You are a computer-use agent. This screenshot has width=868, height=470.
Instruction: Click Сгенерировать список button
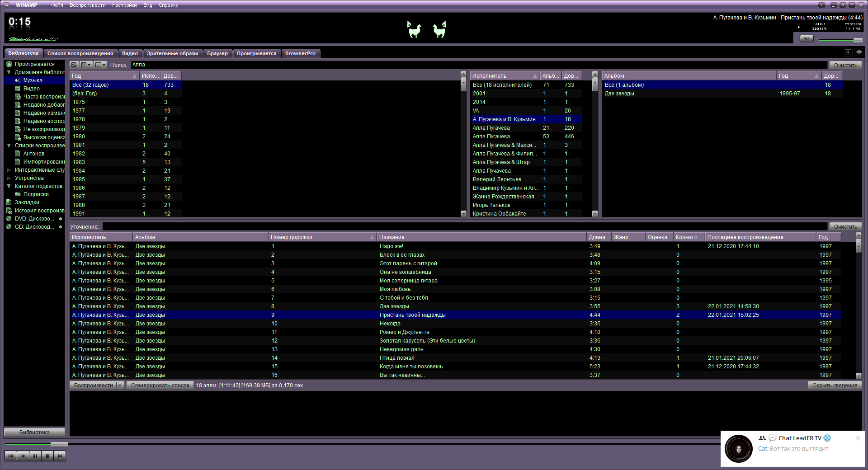[x=160, y=385]
